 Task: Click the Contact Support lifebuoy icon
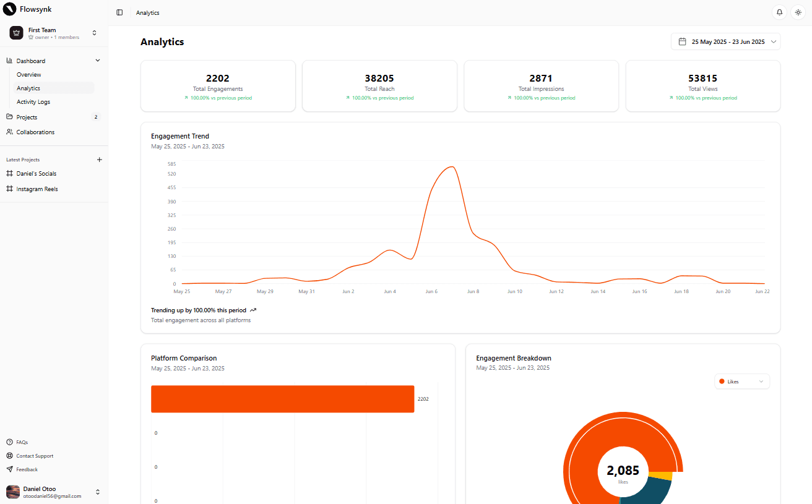pyautogui.click(x=9, y=456)
